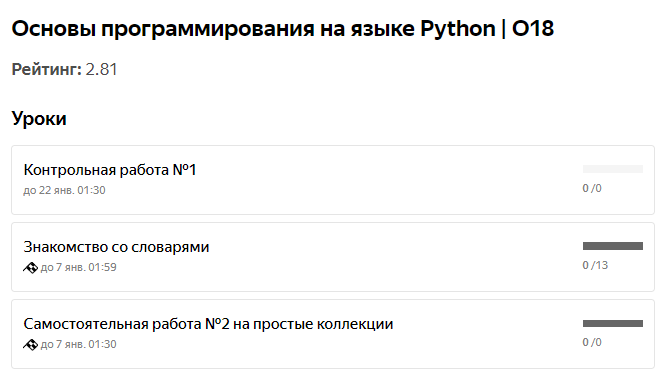Click the deadline icon beside до 7 янв. 01:59

[30, 268]
